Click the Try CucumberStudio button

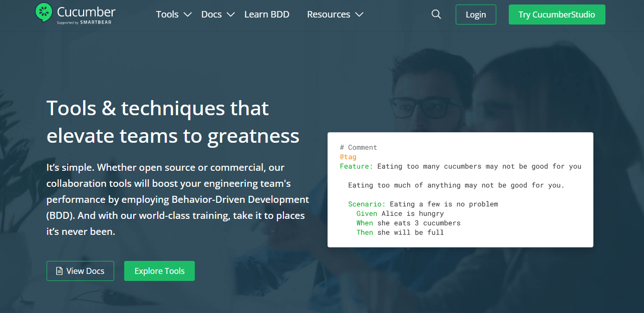tap(556, 15)
